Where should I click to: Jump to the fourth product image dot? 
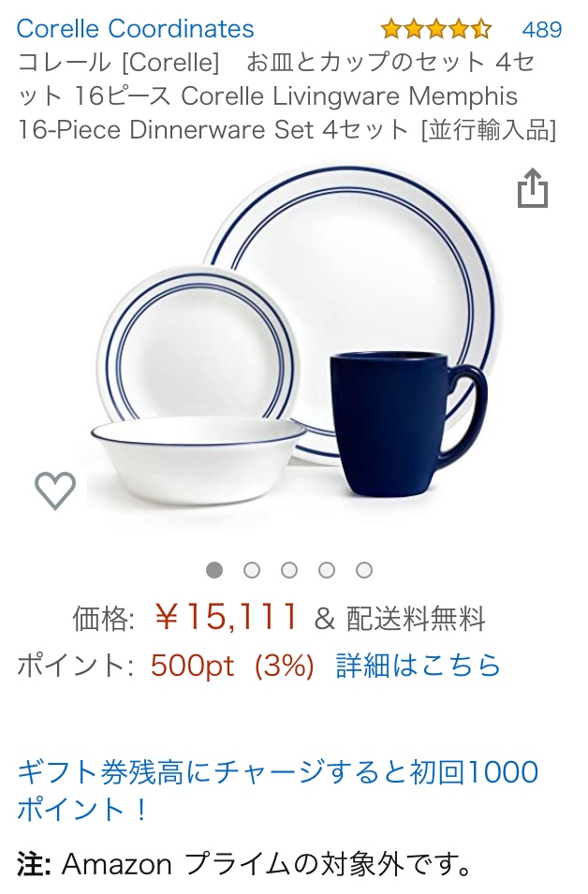[x=327, y=569]
